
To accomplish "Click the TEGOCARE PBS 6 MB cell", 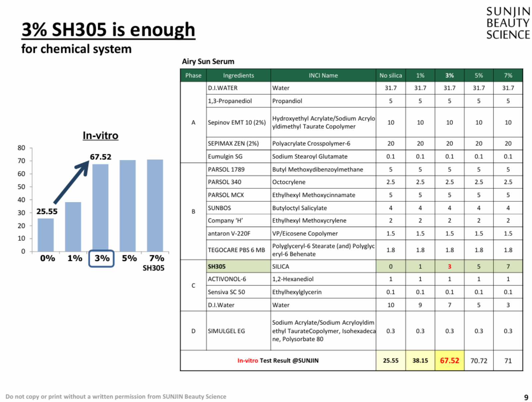I will coord(238,250).
